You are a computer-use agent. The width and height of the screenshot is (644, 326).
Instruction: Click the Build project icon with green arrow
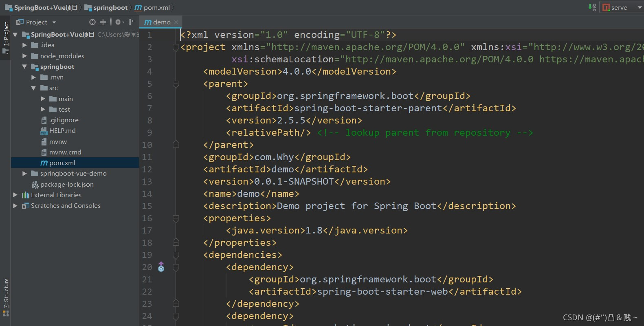tap(592, 7)
